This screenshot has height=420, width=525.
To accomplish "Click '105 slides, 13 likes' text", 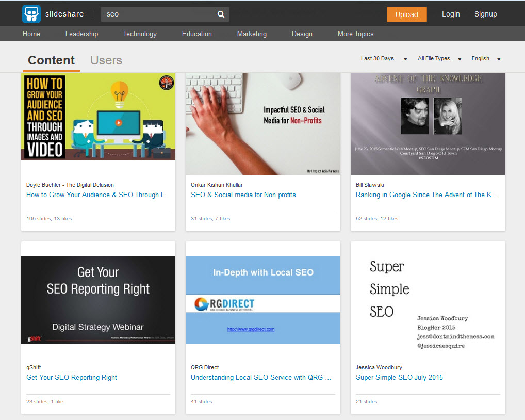I will coord(49,219).
